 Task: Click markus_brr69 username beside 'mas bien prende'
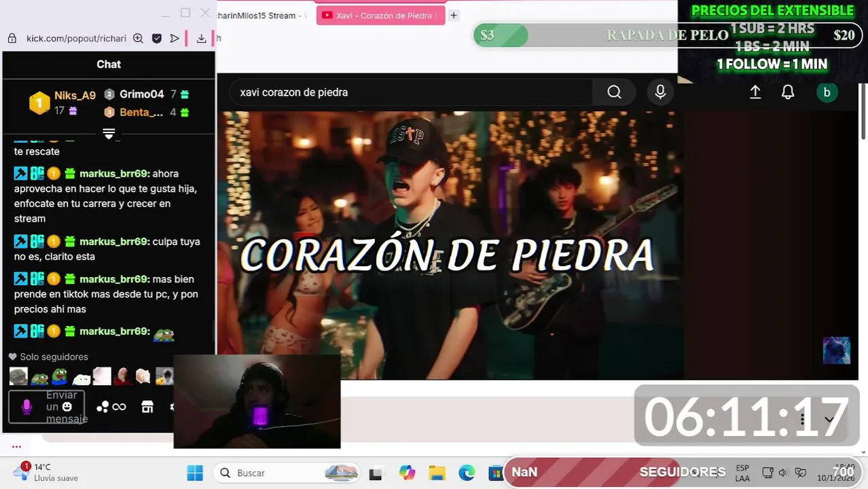tap(114, 279)
